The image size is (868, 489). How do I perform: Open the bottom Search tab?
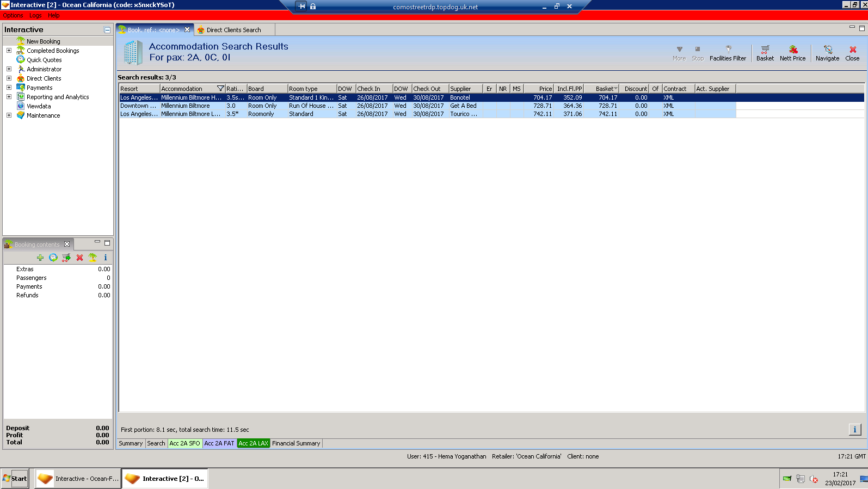point(156,443)
